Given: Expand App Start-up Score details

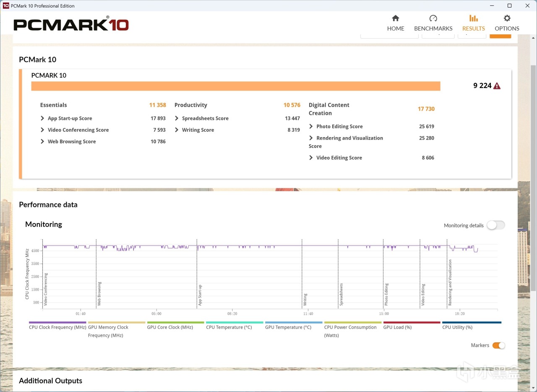Looking at the screenshot, I should [x=42, y=118].
